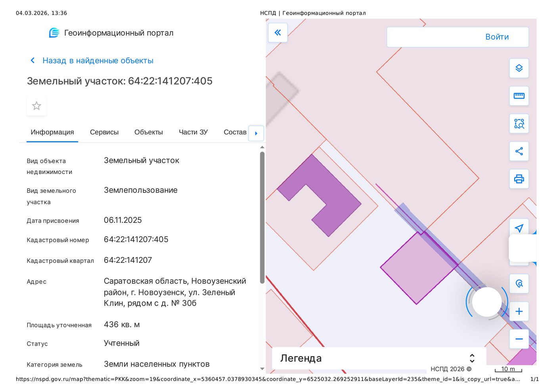The height and width of the screenshot is (392, 555).
Task: Click the status value Учтенный
Action: point(122,343)
